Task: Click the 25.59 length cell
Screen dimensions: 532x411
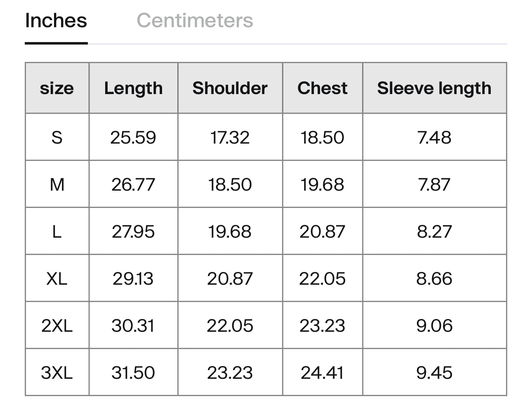Action: coord(133,137)
